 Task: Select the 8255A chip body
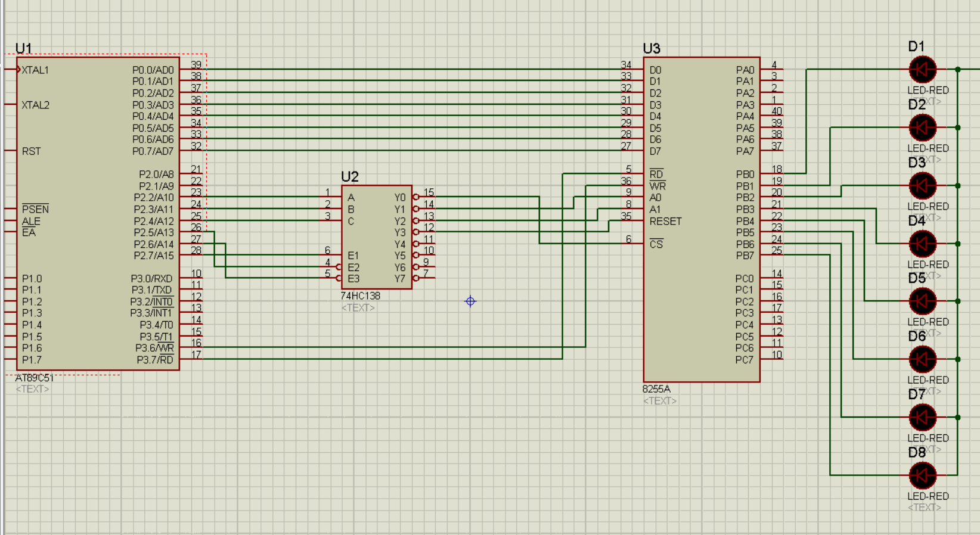point(702,219)
